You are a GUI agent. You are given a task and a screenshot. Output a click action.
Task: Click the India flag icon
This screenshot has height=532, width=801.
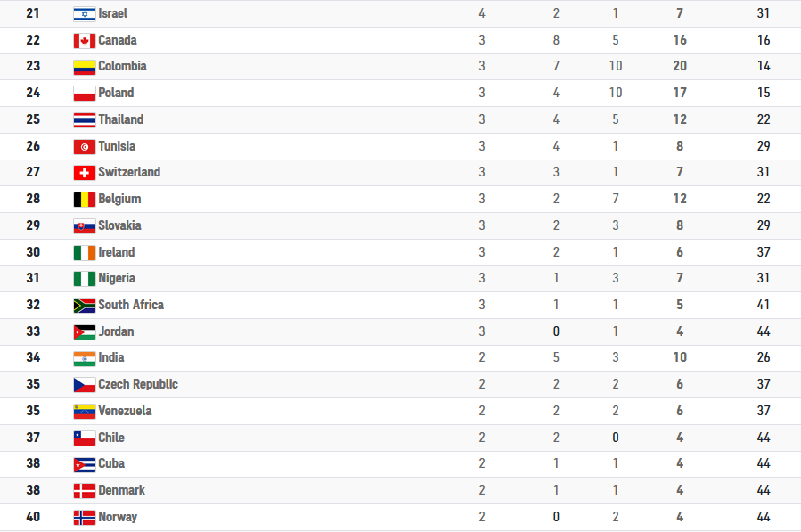[x=85, y=359]
